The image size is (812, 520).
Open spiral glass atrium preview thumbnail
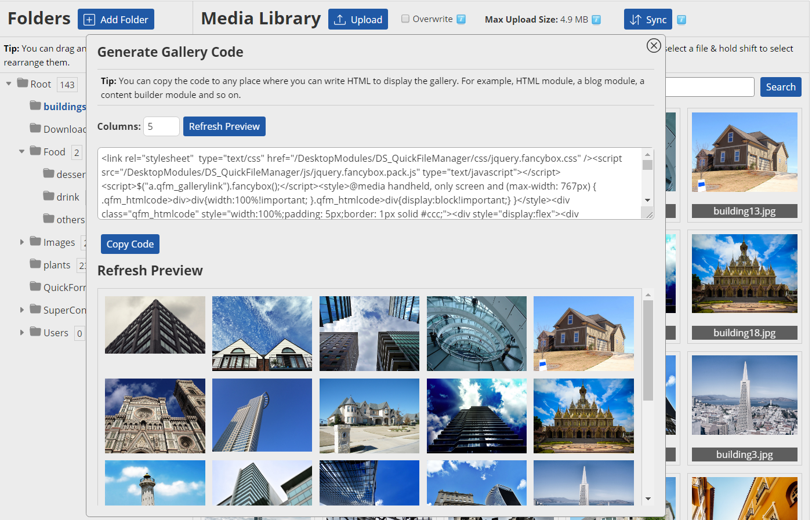click(477, 333)
